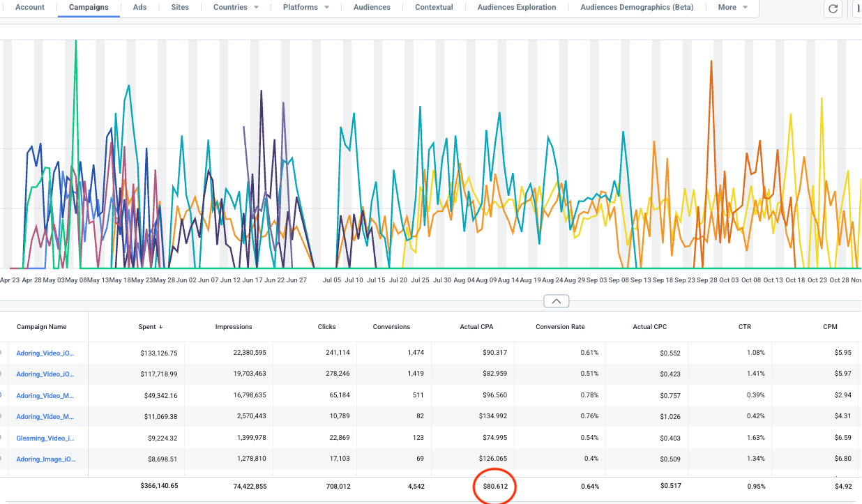
Task: Open the Contextual tab
Action: coord(434,8)
